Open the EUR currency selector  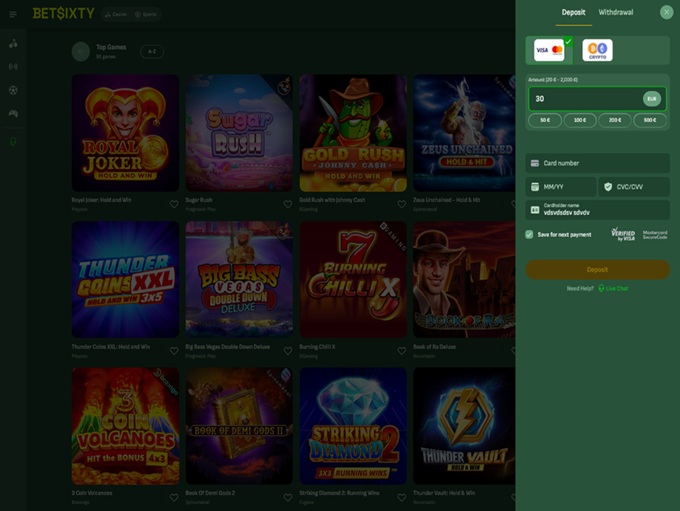(x=651, y=99)
